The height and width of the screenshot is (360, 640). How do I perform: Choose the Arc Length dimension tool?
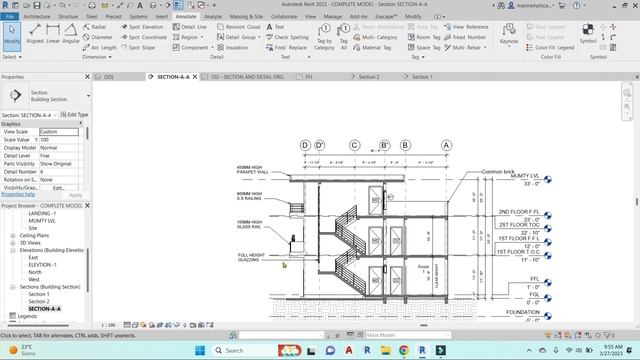[x=100, y=47]
